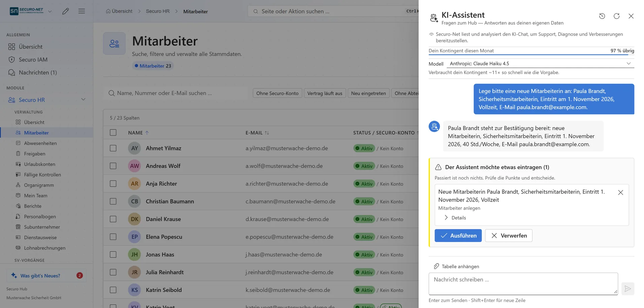
Task: Open the Modell dropdown Claude Haiku 4.5
Action: click(x=540, y=63)
